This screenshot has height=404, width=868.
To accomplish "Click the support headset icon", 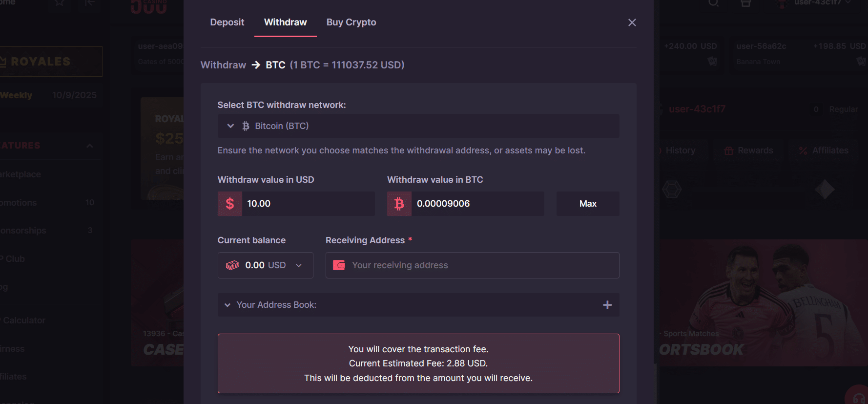I will (x=859, y=398).
